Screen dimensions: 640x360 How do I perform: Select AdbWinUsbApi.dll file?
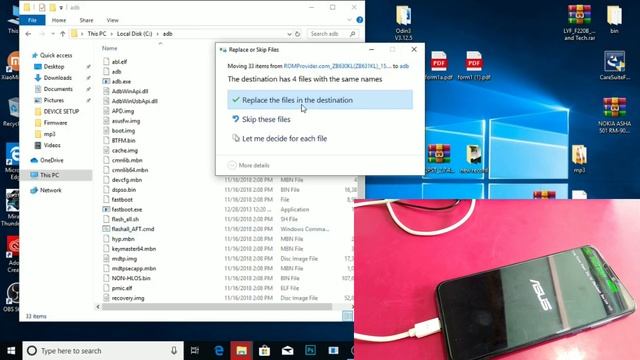(x=134, y=101)
